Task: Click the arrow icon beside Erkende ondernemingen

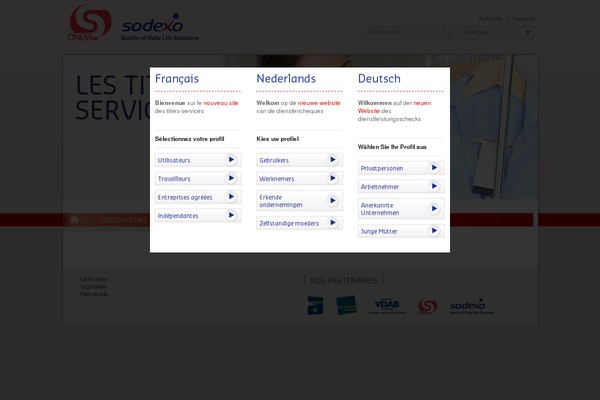Action: tap(333, 201)
